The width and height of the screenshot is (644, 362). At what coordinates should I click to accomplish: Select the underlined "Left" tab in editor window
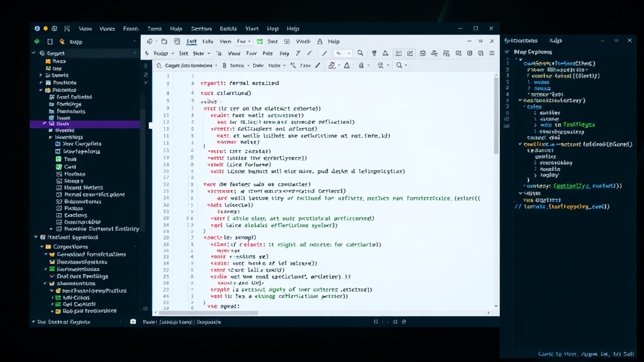click(191, 41)
